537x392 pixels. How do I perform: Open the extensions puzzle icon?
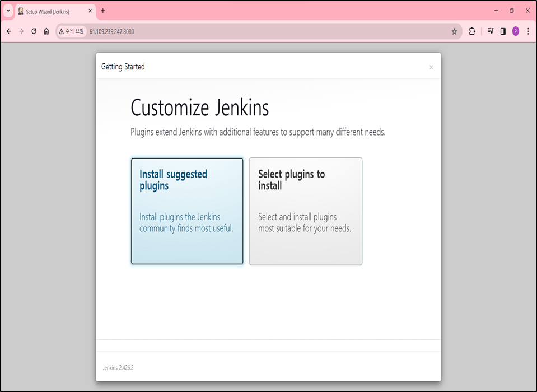[472, 31]
